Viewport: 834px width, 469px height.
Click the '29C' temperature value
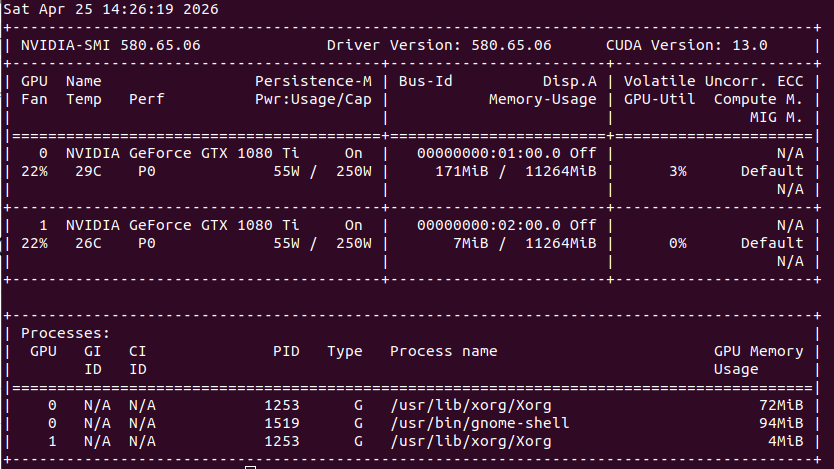click(88, 172)
